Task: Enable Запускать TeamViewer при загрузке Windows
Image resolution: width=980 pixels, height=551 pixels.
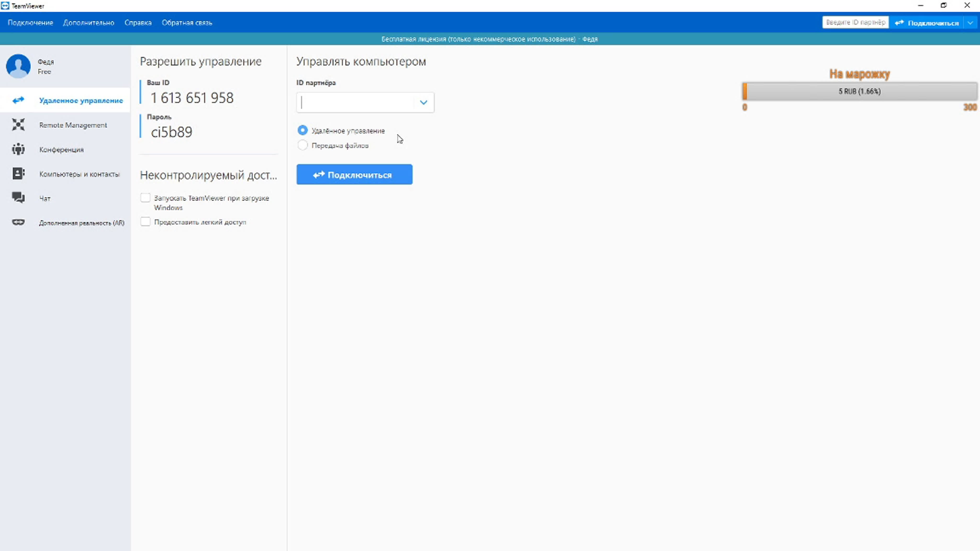Action: click(x=145, y=198)
